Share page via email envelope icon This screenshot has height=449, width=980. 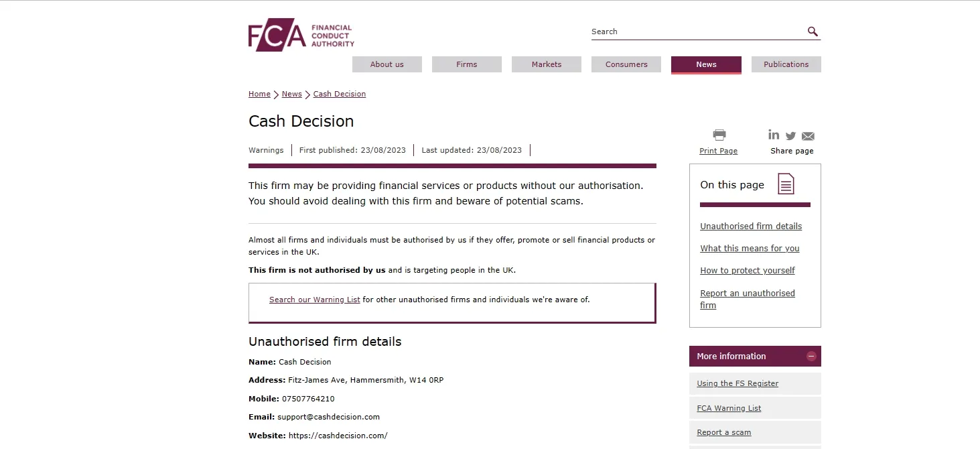[x=808, y=136]
